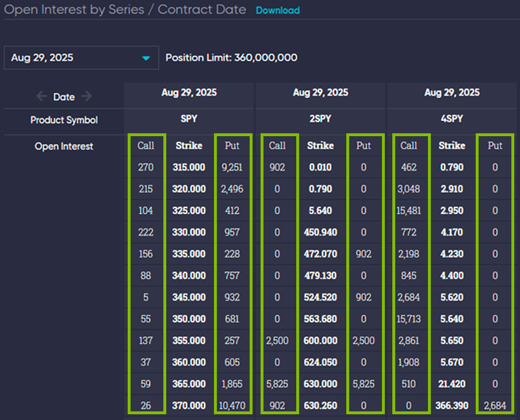
Task: Click the 9,251 put open interest value
Action: (232, 167)
